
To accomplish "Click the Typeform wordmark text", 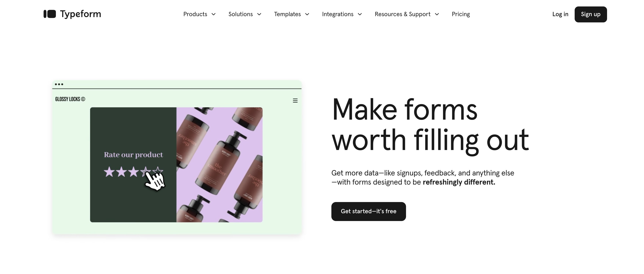I will (81, 14).
